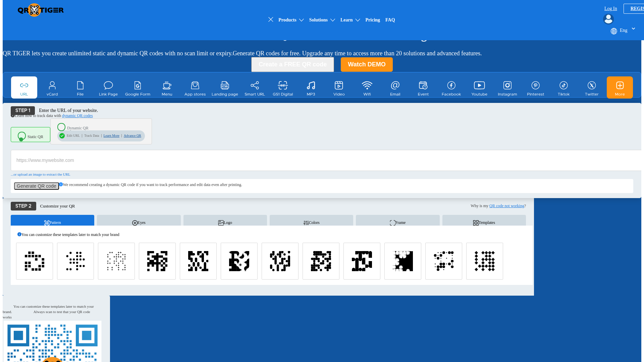
Task: Switch to the Templates tab
Action: (x=484, y=221)
